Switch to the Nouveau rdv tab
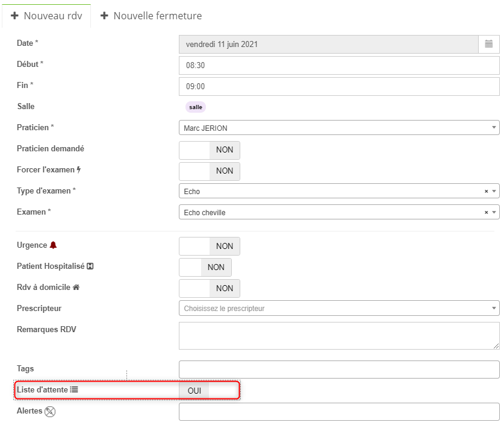This screenshot has width=504, height=428. tap(46, 16)
